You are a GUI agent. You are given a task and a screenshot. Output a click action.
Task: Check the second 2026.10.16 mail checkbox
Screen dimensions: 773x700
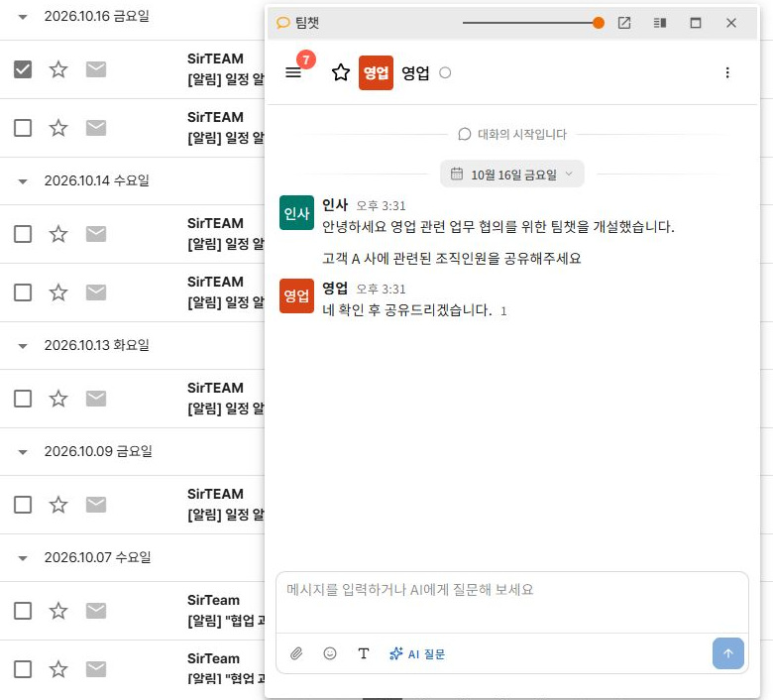point(23,128)
